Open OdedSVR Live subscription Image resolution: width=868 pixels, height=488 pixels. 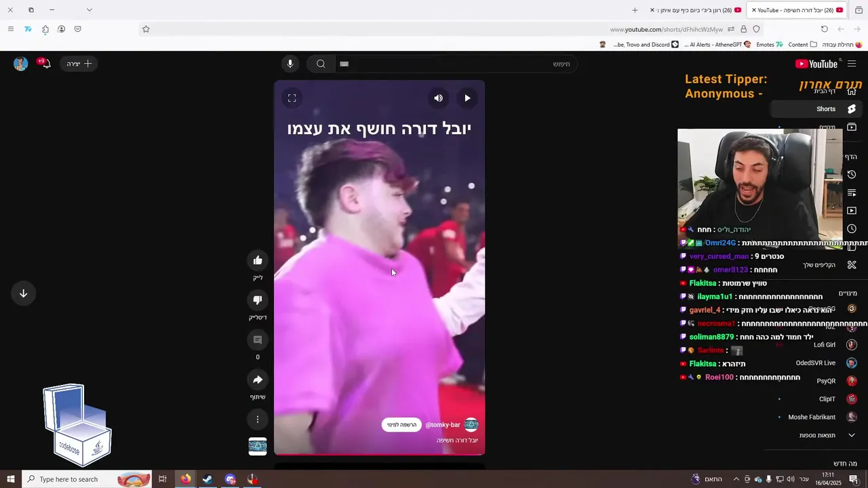coord(816,363)
